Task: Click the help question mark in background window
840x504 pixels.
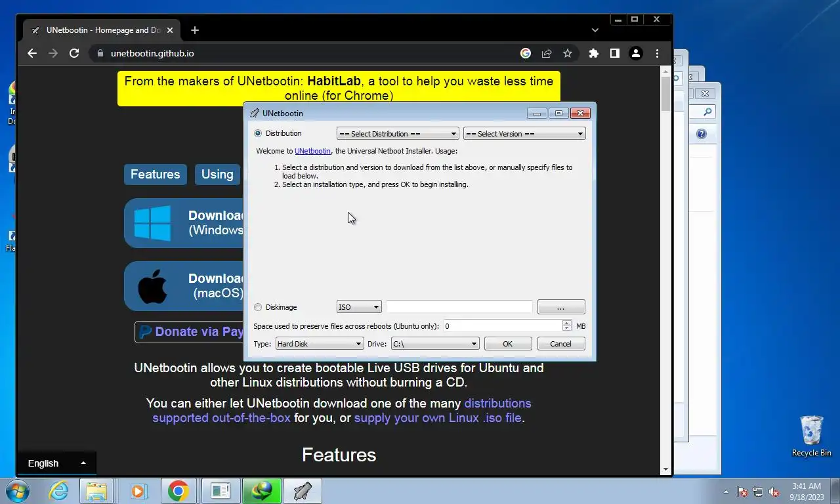Action: tap(702, 134)
